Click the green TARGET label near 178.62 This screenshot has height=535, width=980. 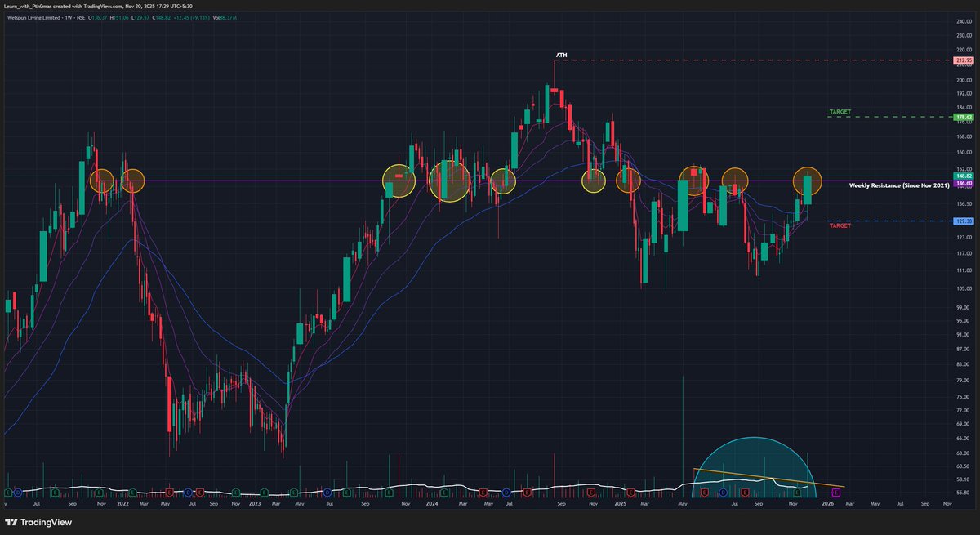click(840, 111)
